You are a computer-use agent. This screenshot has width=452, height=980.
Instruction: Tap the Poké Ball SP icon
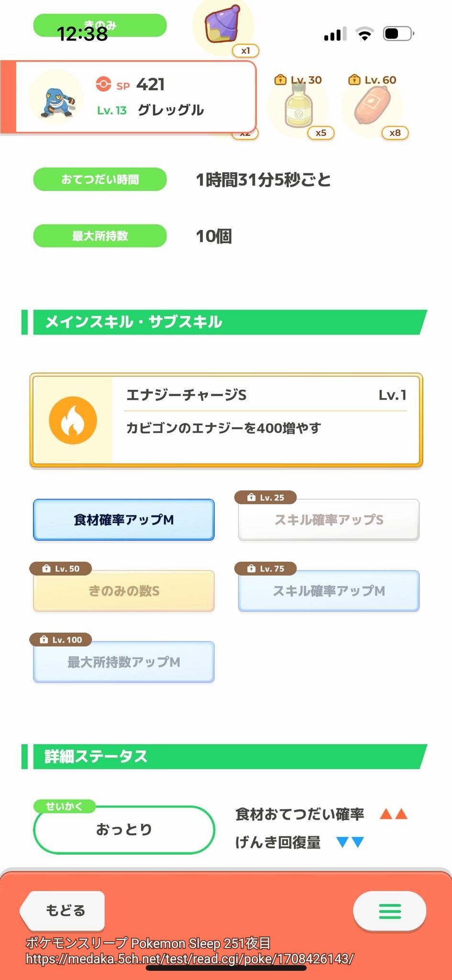[x=103, y=85]
